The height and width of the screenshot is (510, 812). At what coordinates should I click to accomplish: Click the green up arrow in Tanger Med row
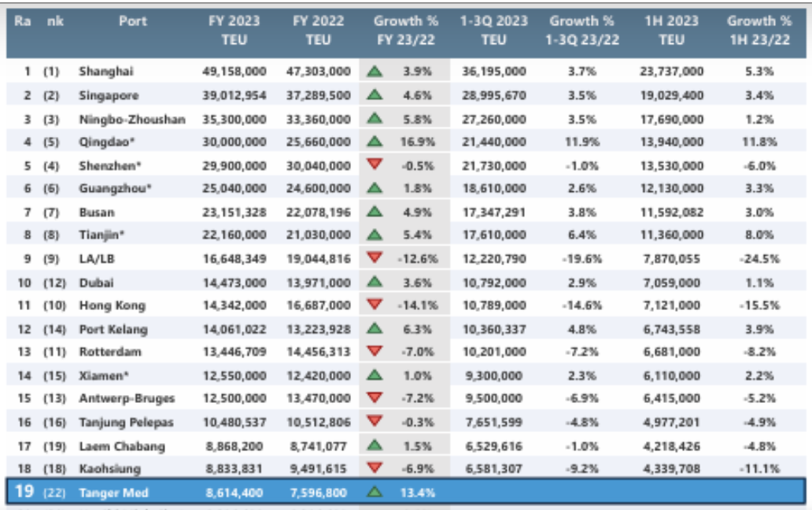(375, 493)
